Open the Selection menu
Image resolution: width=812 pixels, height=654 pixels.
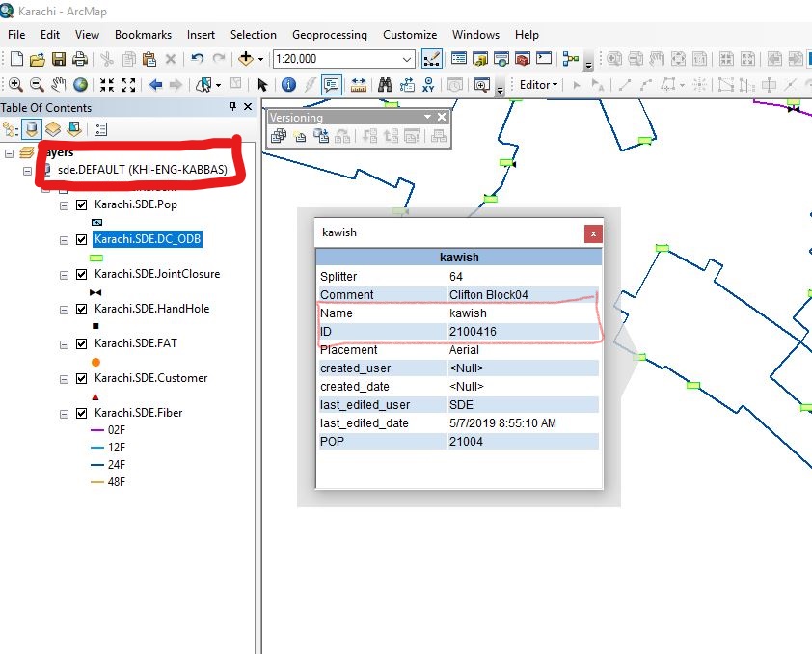[254, 34]
